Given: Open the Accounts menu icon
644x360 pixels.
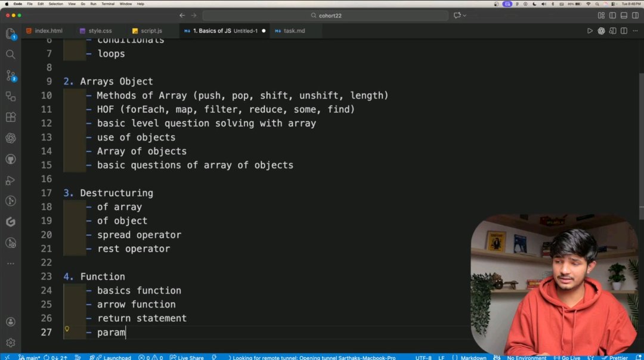Looking at the screenshot, I should [11, 322].
